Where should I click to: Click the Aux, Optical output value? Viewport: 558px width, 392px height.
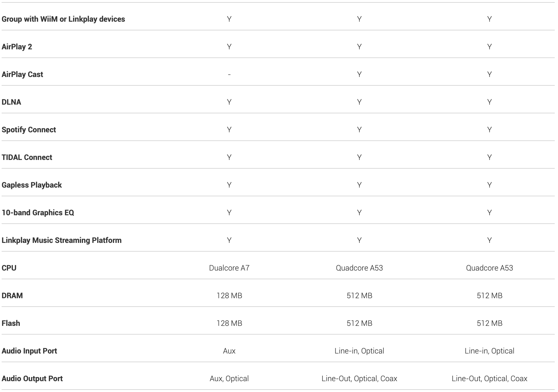(229, 378)
